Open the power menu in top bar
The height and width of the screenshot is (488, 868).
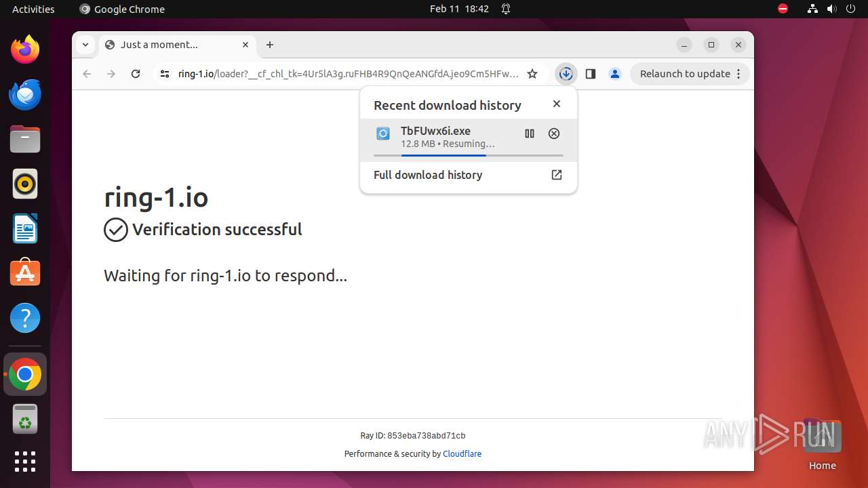[850, 9]
